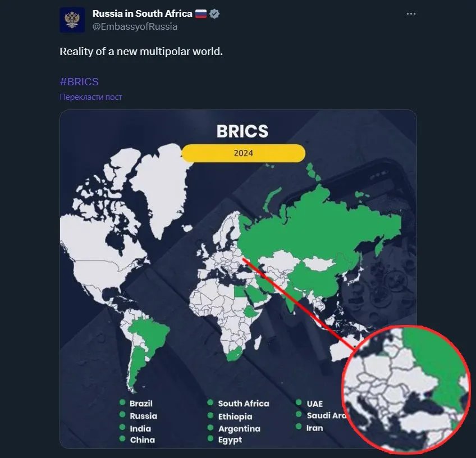The width and height of the screenshot is (476, 458).
Task: Click the green dot beside Ethiopia
Action: [210, 415]
